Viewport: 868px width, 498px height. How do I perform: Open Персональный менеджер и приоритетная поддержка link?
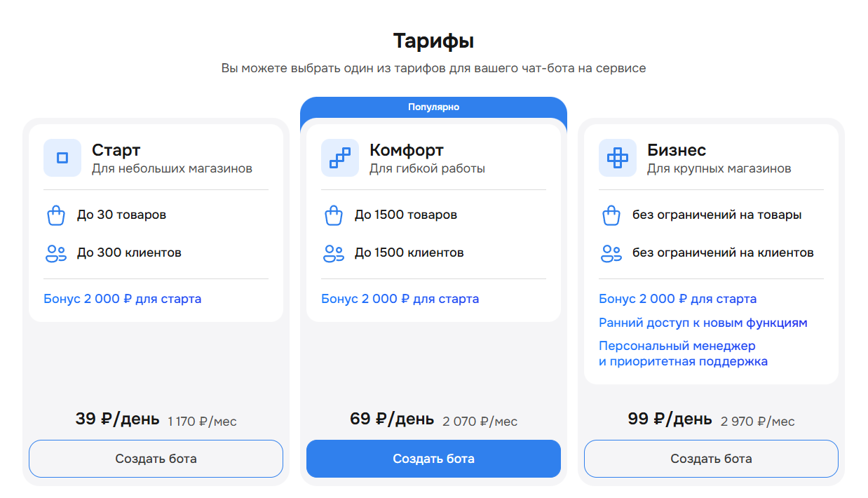point(684,352)
